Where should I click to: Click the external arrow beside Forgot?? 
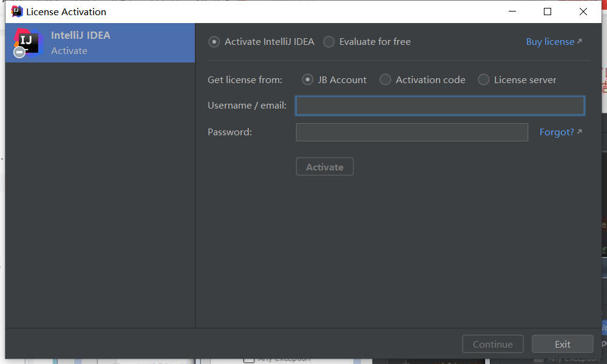point(580,132)
